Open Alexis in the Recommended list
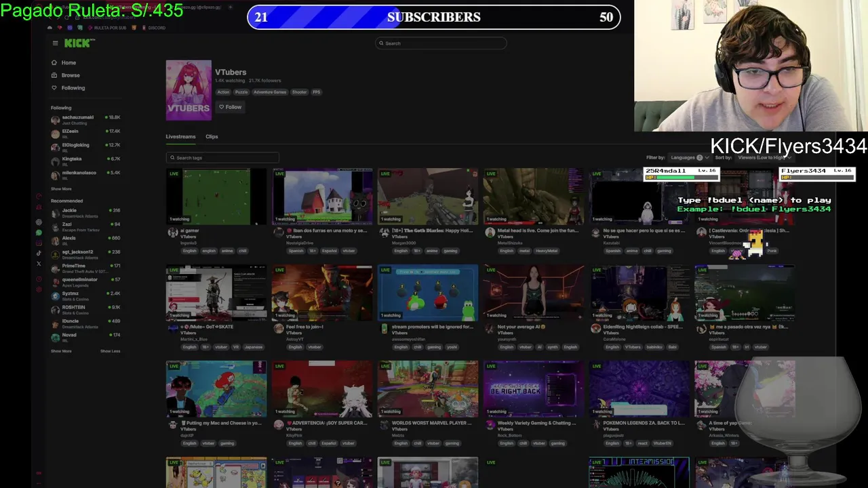Viewport: 868px width, 488px height. click(x=86, y=241)
